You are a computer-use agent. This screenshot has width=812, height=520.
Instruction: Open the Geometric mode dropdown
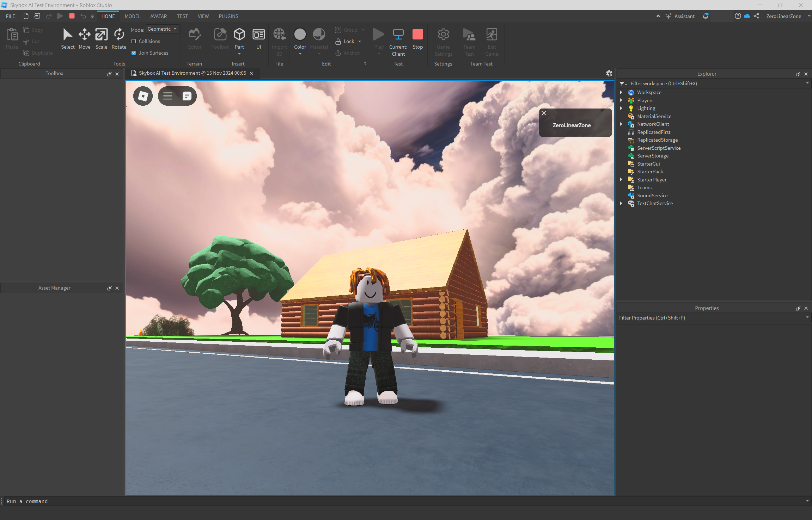[163, 29]
